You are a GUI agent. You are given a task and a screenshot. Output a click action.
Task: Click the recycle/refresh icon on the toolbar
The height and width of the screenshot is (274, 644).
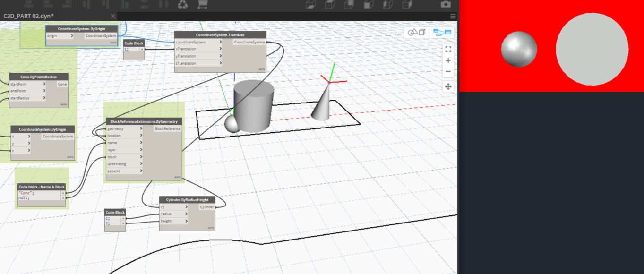182,4
